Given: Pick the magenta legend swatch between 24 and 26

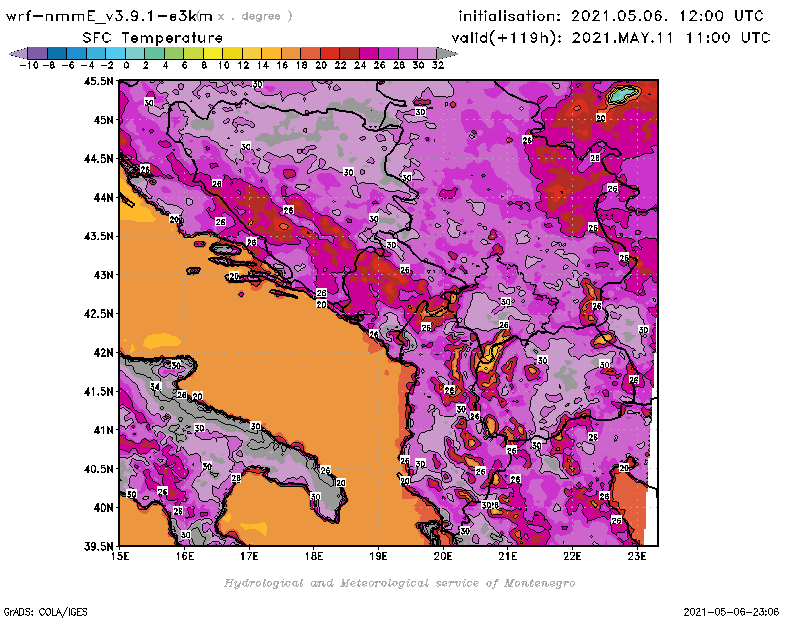Looking at the screenshot, I should 368,53.
